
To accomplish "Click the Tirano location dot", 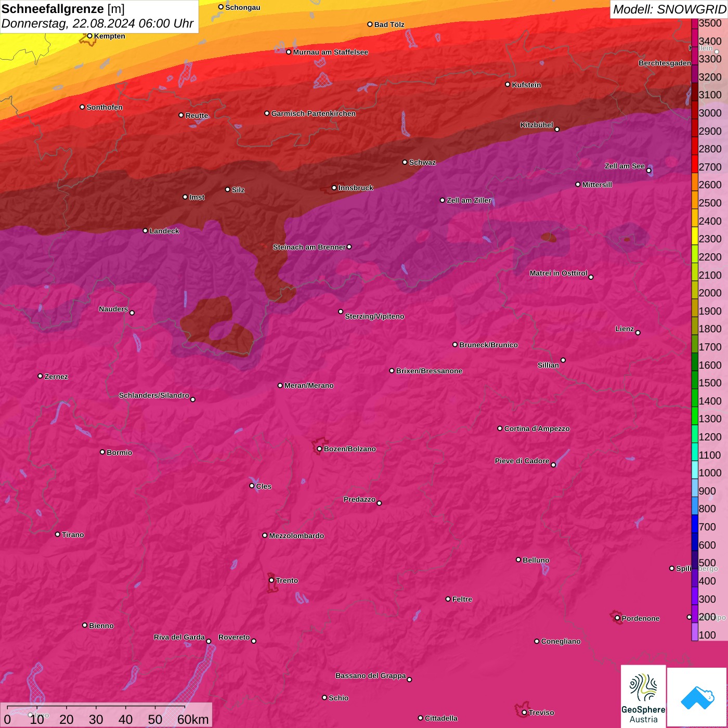I will pyautogui.click(x=58, y=534).
